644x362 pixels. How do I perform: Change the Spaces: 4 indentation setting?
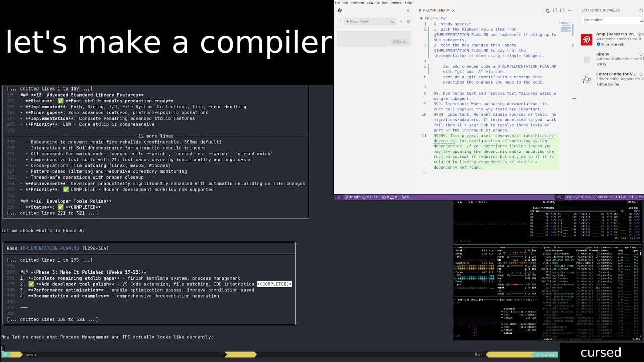[x=604, y=197]
